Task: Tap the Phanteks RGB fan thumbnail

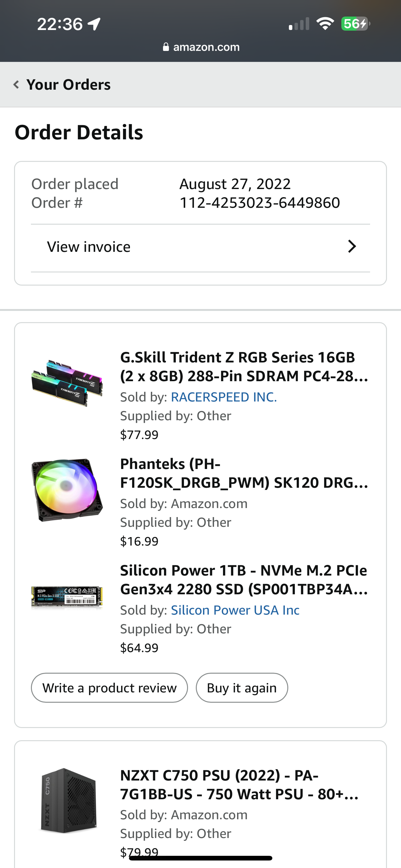Action: (67, 490)
